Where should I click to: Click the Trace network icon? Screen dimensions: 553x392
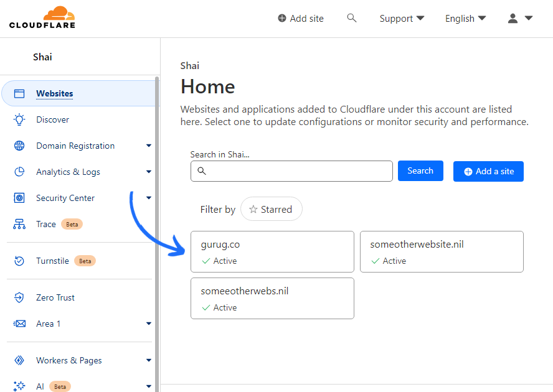pyautogui.click(x=19, y=224)
